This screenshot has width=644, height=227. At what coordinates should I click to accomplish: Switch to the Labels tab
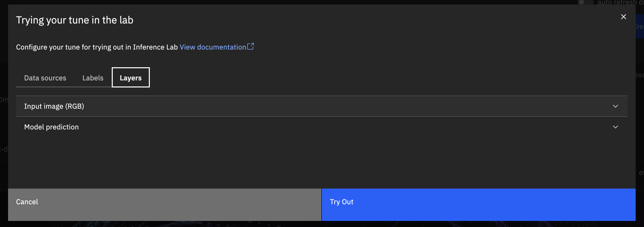[93, 78]
